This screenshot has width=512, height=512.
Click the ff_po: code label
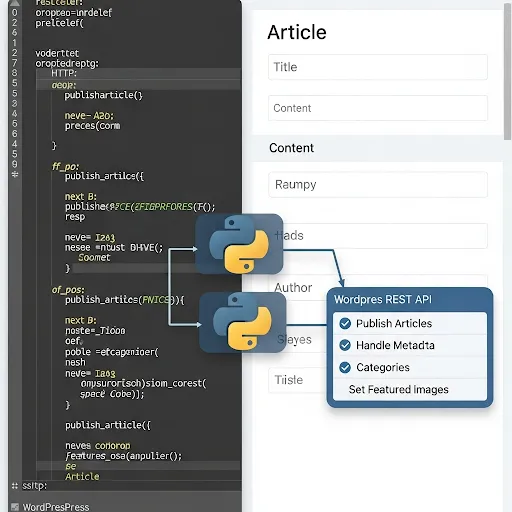(x=65, y=166)
